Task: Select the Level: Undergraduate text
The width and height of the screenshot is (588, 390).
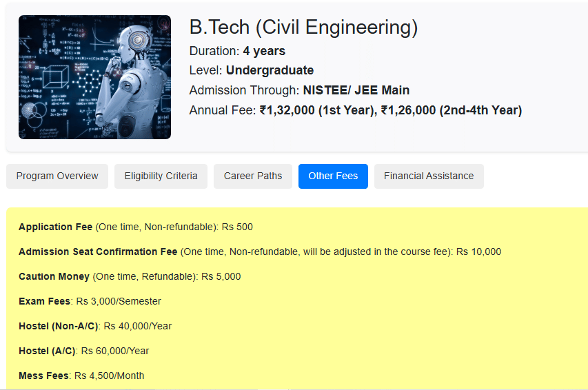Action: point(252,70)
